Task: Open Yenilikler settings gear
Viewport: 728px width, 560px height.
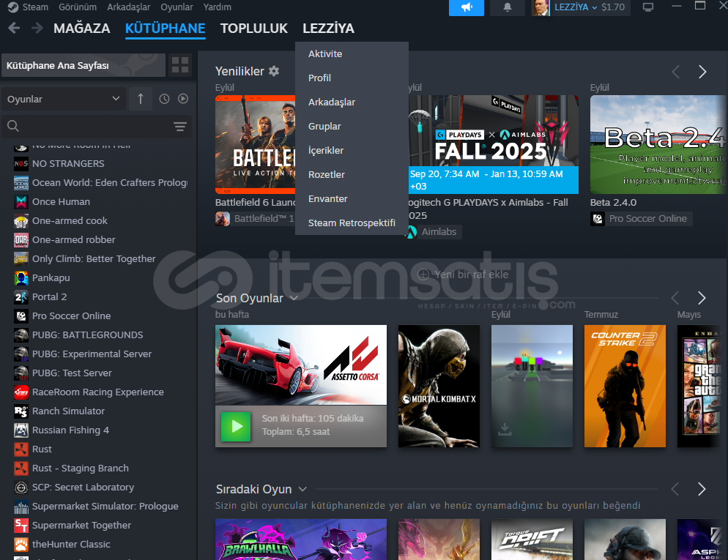Action: point(274,71)
